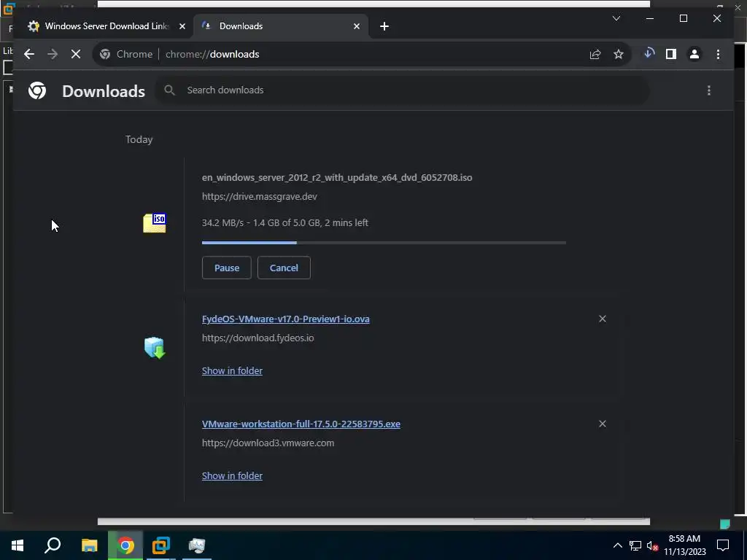This screenshot has height=560, width=747.
Task: Click the ISO filename text
Action: click(337, 178)
